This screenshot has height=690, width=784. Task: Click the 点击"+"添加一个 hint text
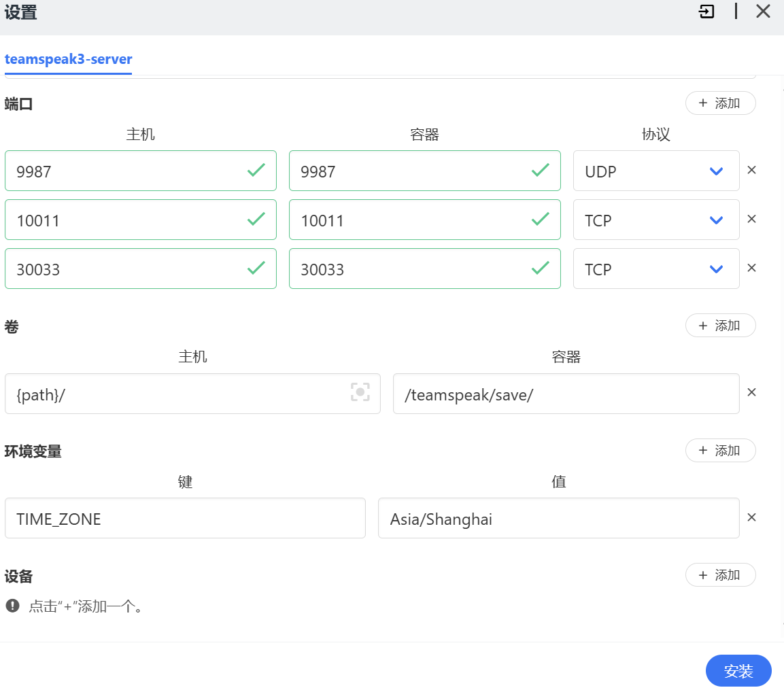coord(86,606)
